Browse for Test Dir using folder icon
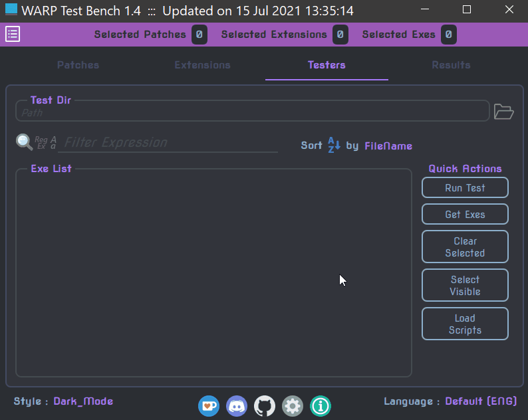Viewport: 528px width, 420px height. pyautogui.click(x=503, y=112)
